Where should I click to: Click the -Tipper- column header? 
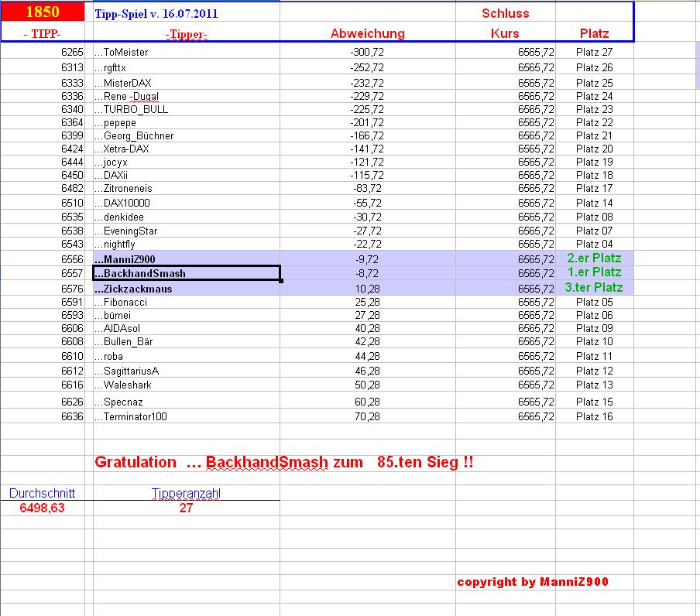(186, 33)
